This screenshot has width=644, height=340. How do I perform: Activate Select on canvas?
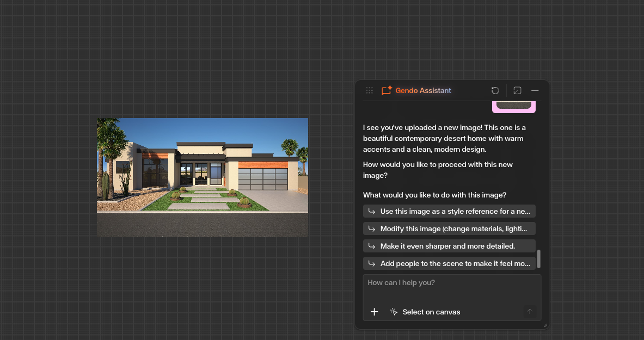coord(425,312)
